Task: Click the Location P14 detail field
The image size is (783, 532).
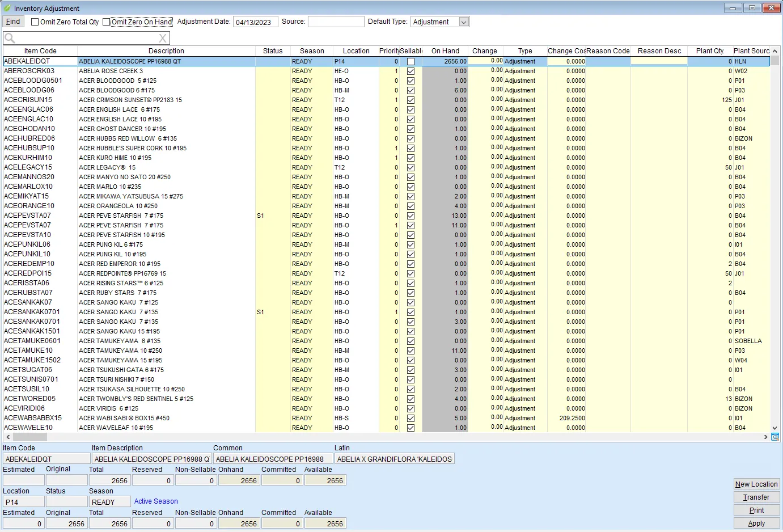Action: click(x=23, y=502)
